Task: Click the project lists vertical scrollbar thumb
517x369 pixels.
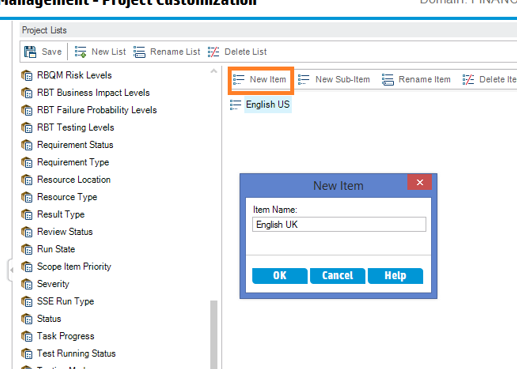Action: [214, 334]
